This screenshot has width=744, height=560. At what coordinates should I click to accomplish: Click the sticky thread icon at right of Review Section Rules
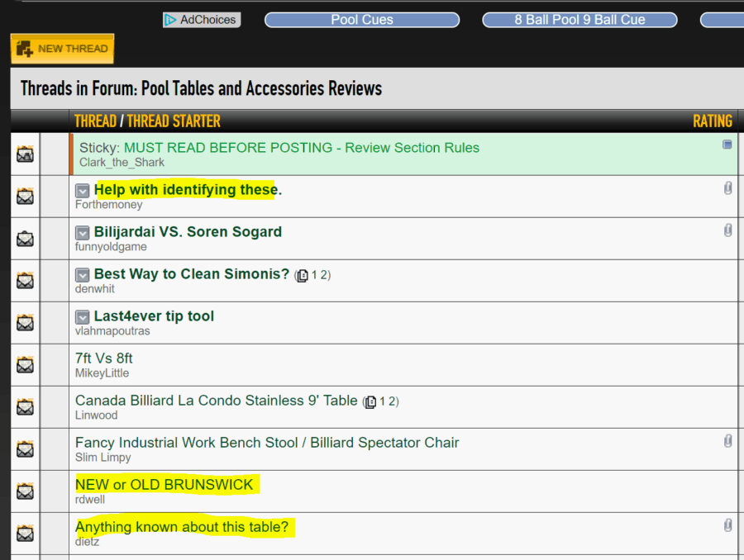(x=727, y=145)
